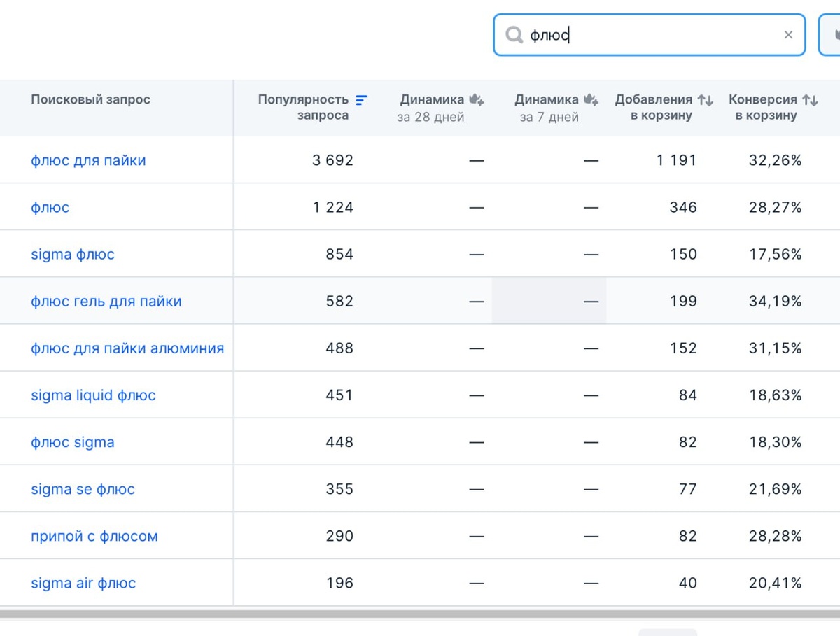840x636 pixels.
Task: Open the "sigma флюс" query link
Action: (x=73, y=254)
